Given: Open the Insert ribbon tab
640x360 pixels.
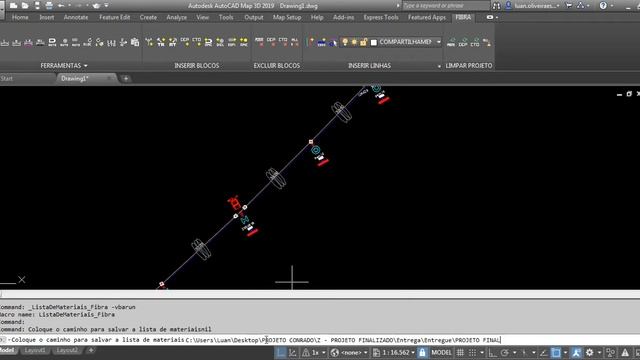Looking at the screenshot, I should pyautogui.click(x=47, y=18).
